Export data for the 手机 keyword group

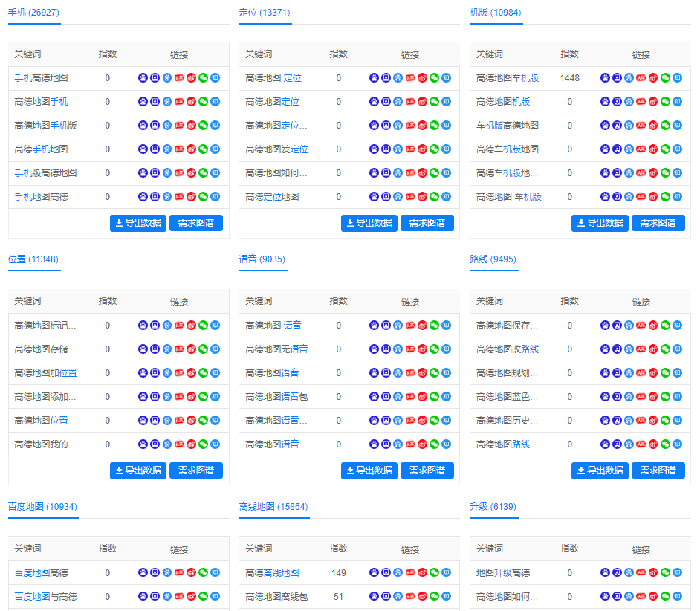click(138, 223)
